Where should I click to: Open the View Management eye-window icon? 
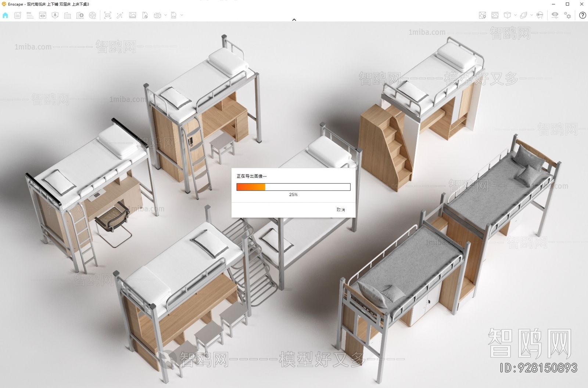(43, 15)
